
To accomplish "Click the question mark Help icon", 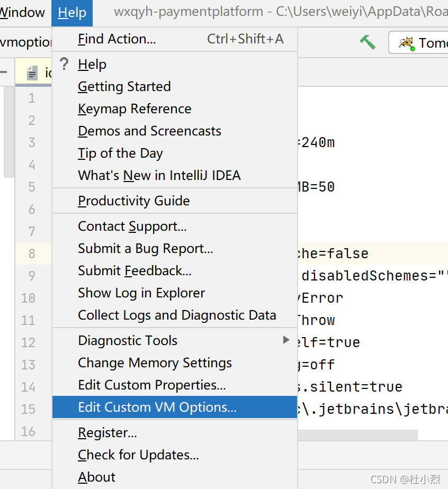I will coord(64,64).
